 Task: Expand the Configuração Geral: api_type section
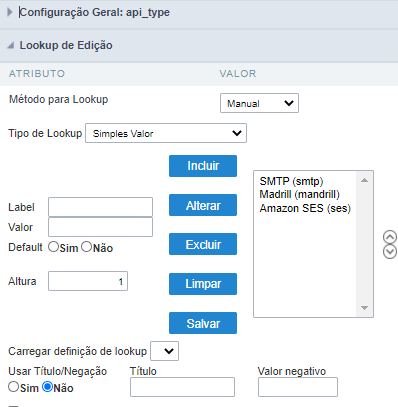click(10, 12)
